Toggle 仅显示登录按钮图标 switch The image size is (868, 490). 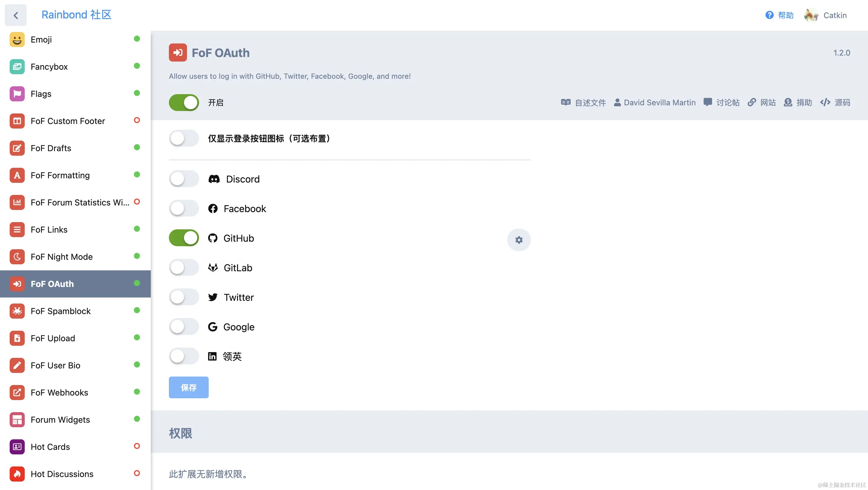[x=184, y=138]
